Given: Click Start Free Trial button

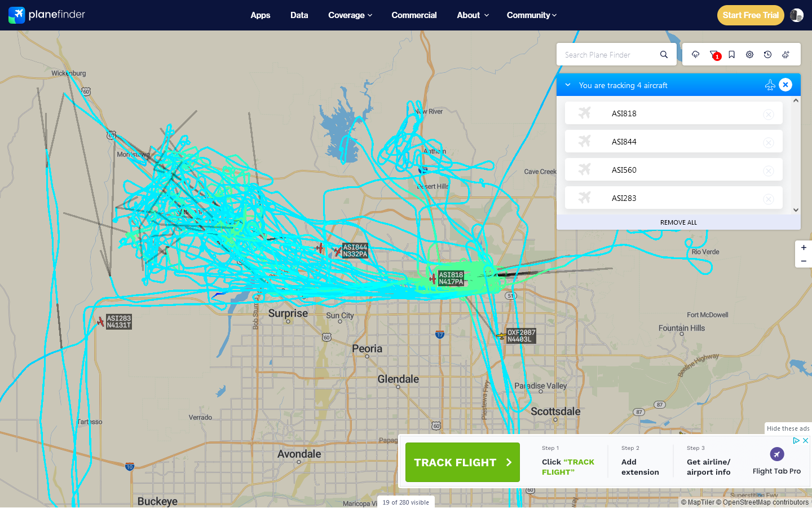Looking at the screenshot, I should 751,15.
